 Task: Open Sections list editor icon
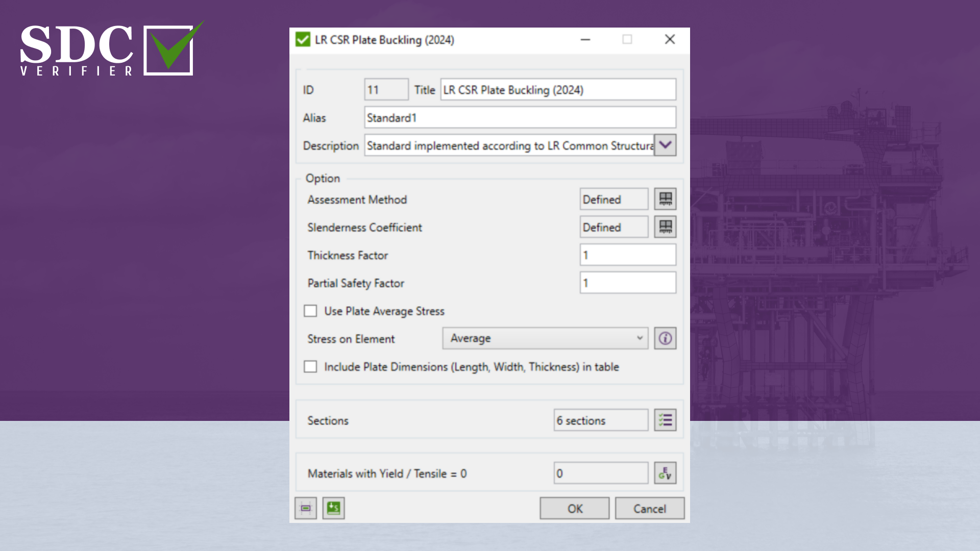tap(665, 420)
